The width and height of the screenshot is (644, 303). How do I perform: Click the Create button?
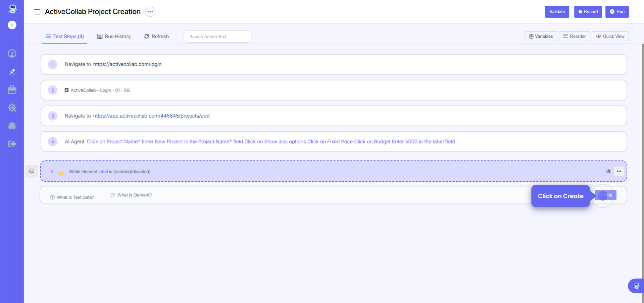coord(605,195)
